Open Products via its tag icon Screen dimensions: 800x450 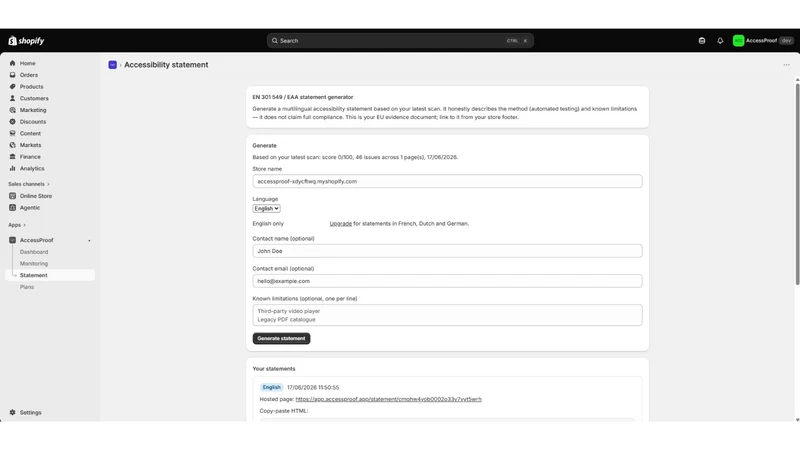(12, 87)
